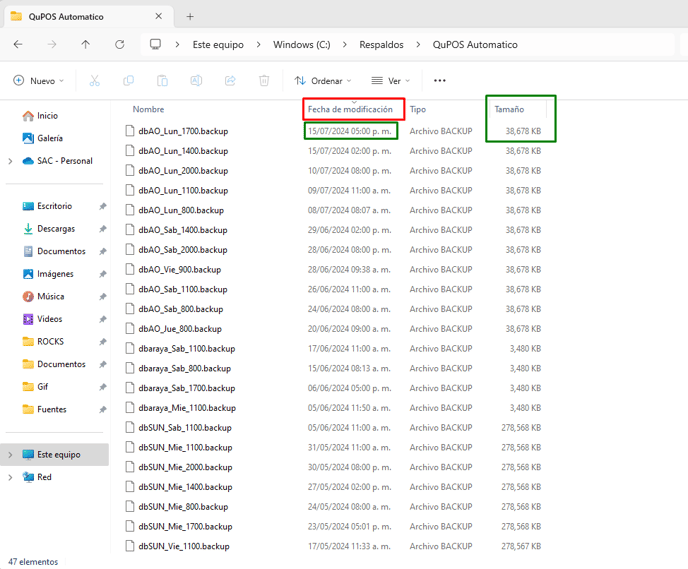Click the Paste clipboard icon
The height and width of the screenshot is (569, 688).
(162, 81)
